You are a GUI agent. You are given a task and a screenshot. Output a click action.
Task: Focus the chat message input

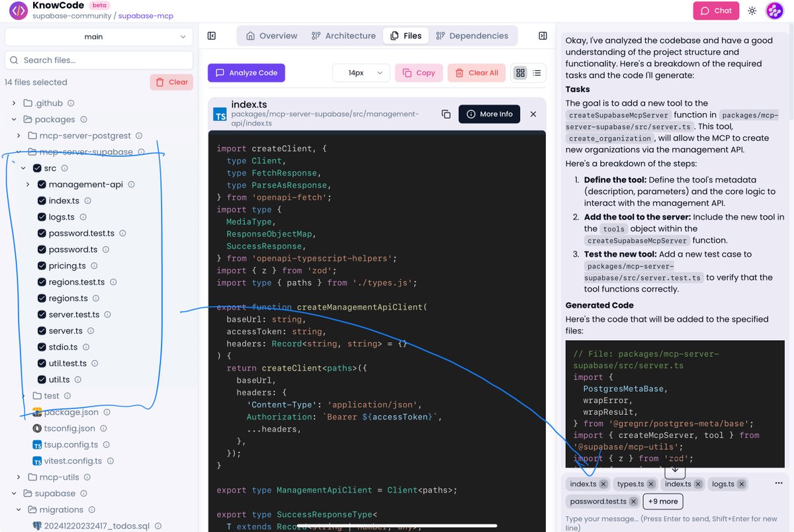coord(675,523)
